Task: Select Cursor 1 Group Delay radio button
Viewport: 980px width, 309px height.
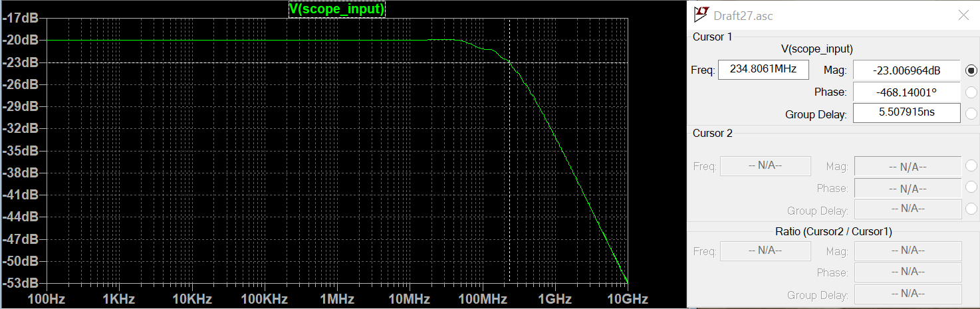Action: coord(971,114)
